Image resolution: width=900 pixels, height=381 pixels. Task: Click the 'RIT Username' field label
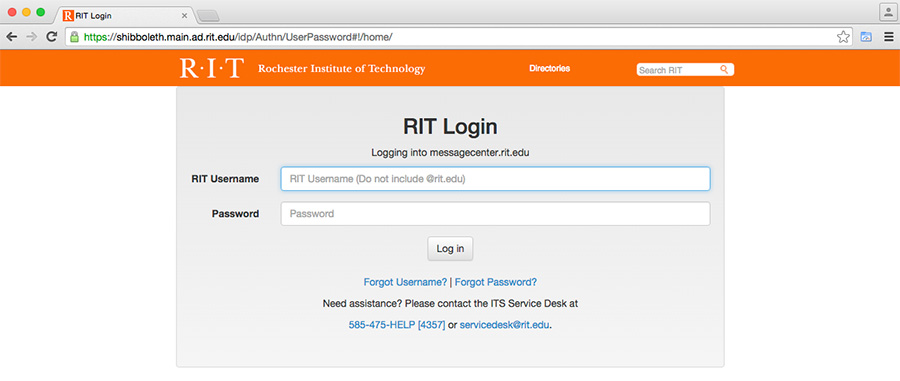click(x=225, y=179)
